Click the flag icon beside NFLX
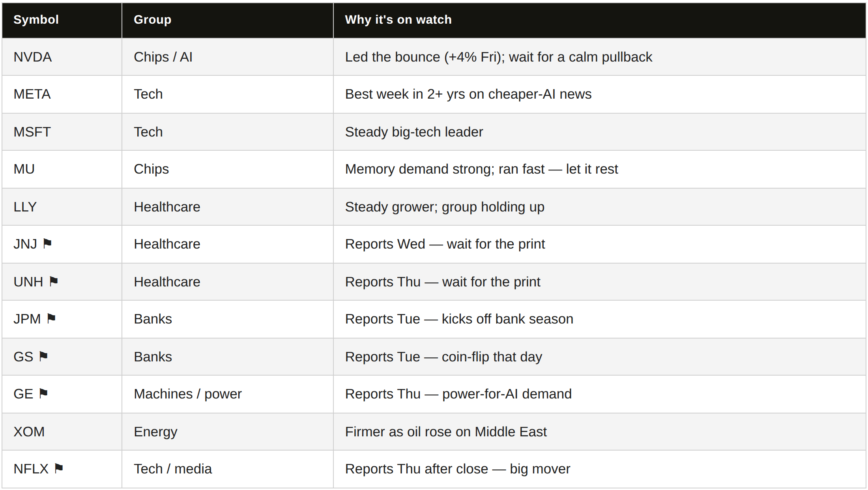This screenshot has width=868, height=490. tap(59, 469)
